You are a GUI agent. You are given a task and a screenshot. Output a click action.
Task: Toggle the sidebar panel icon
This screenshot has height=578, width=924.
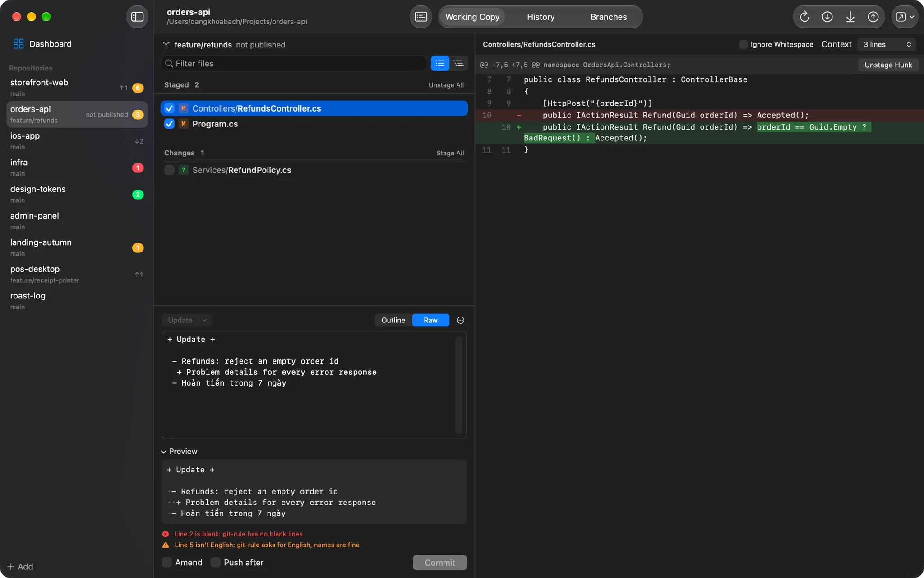[137, 17]
